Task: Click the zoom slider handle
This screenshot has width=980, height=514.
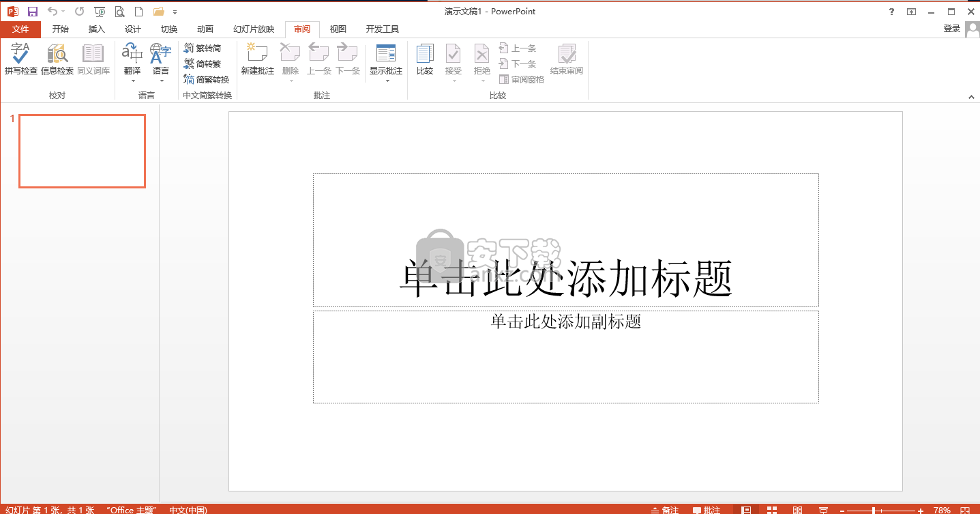Action: (874, 510)
